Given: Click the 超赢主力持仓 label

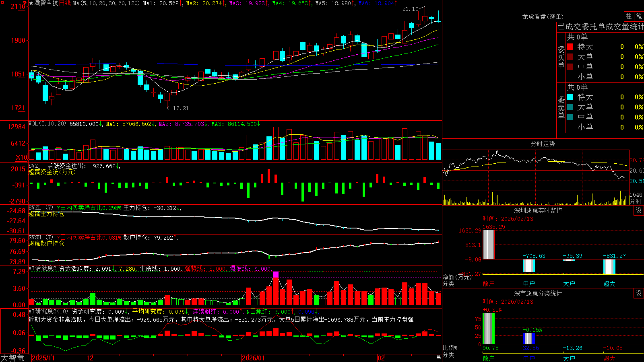Looking at the screenshot, I should (x=46, y=214).
